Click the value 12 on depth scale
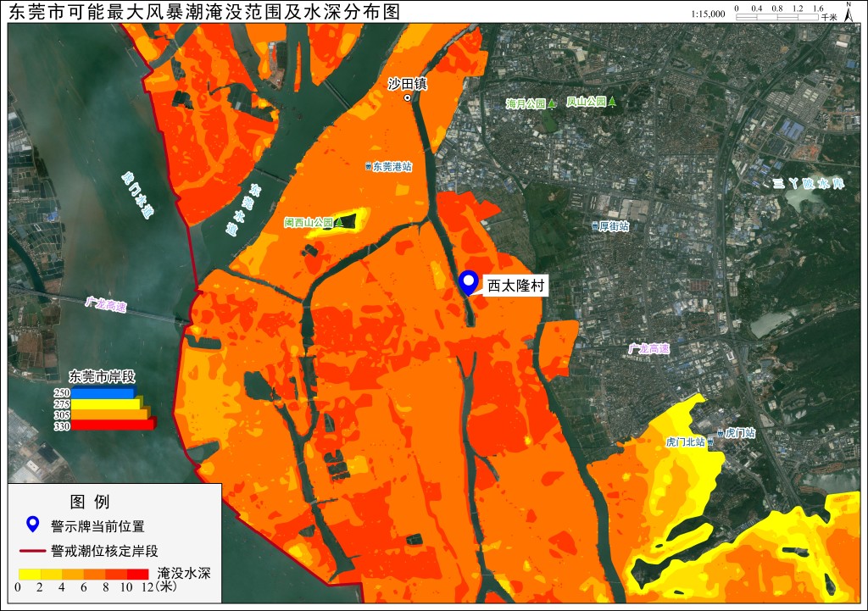 [147, 587]
